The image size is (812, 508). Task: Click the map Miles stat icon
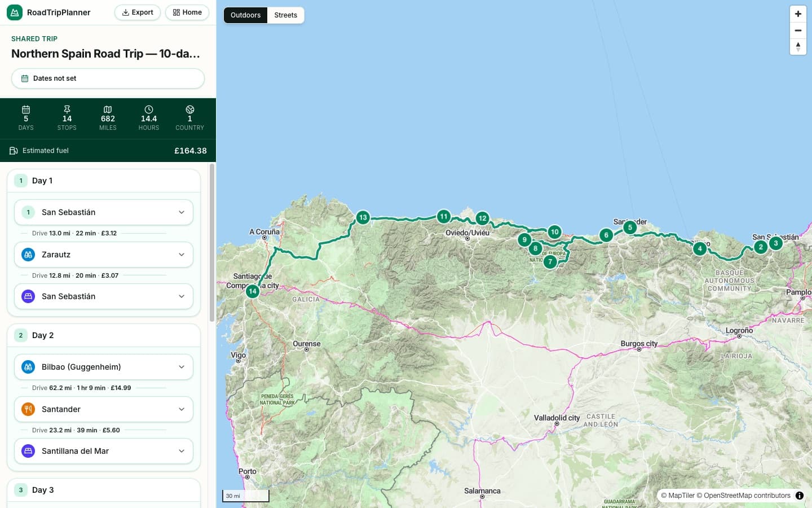(x=108, y=110)
